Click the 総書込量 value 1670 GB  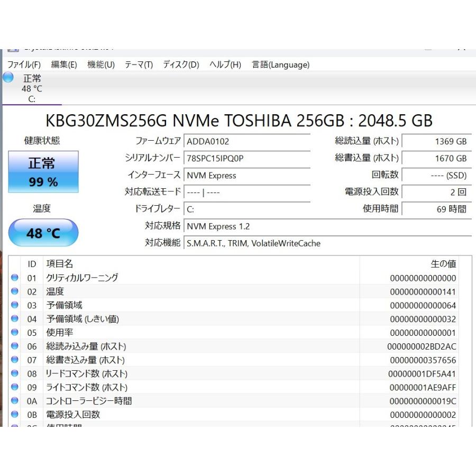coord(436,158)
